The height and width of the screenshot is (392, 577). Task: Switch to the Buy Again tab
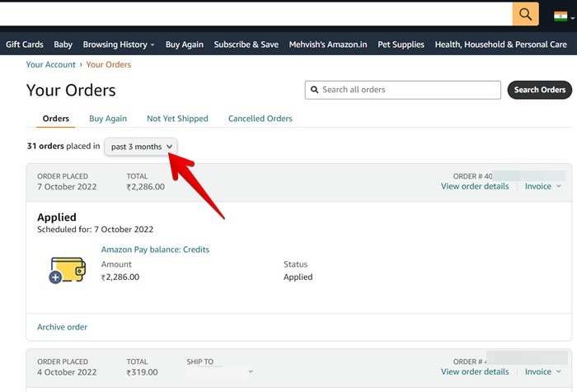pyautogui.click(x=108, y=119)
